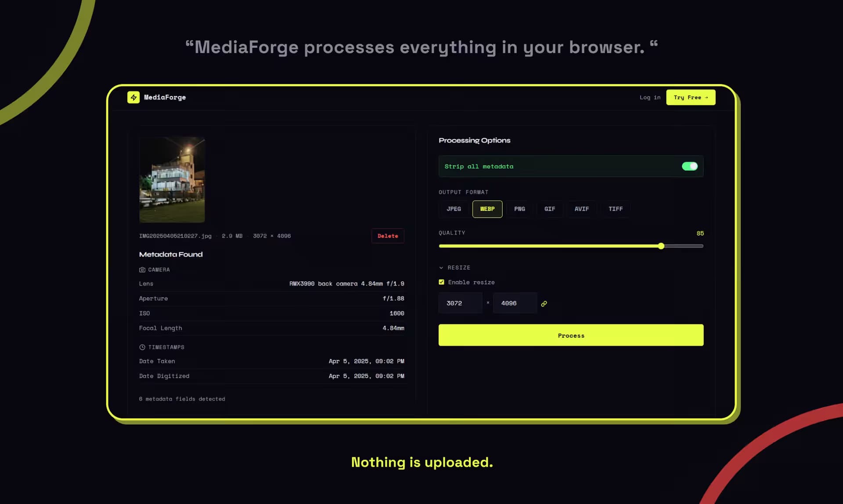The image size is (843, 504).
Task: Collapse the RESIZE section chevron
Action: (441, 268)
